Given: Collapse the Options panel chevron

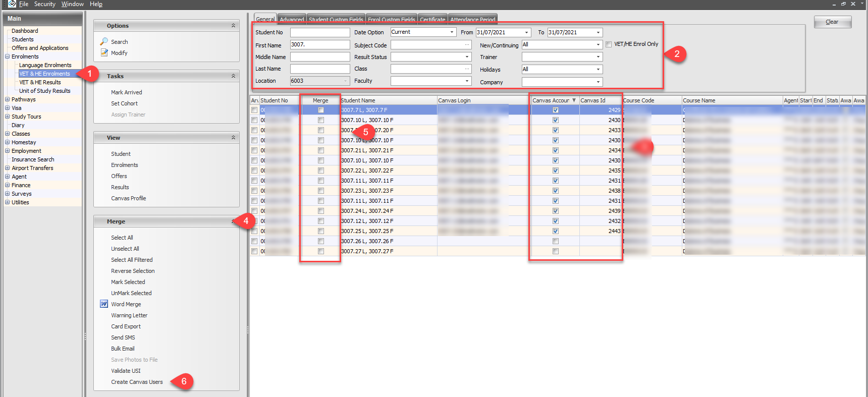Looking at the screenshot, I should click(x=233, y=26).
